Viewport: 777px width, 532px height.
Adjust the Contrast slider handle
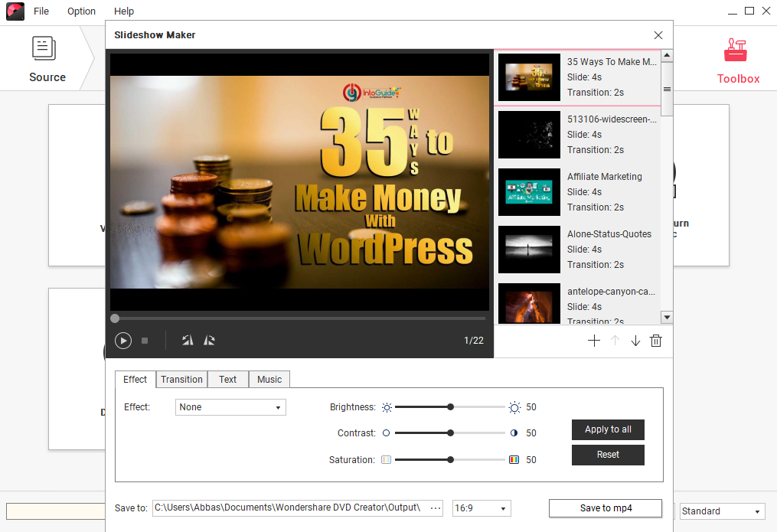(450, 433)
